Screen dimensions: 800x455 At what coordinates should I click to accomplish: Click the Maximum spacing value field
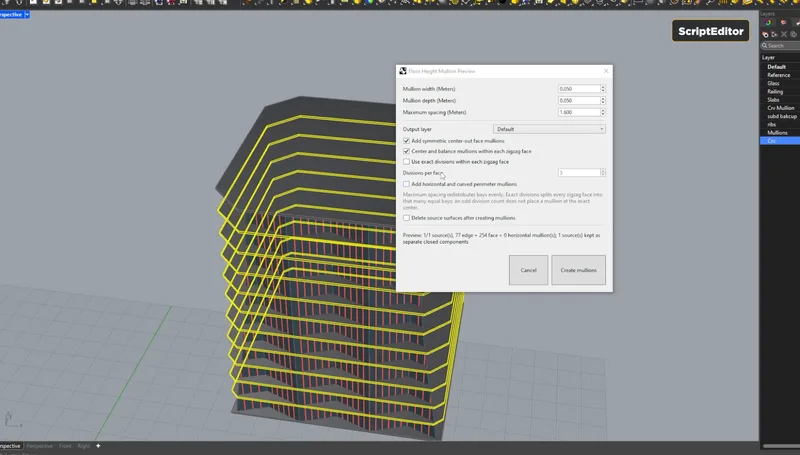(x=579, y=112)
